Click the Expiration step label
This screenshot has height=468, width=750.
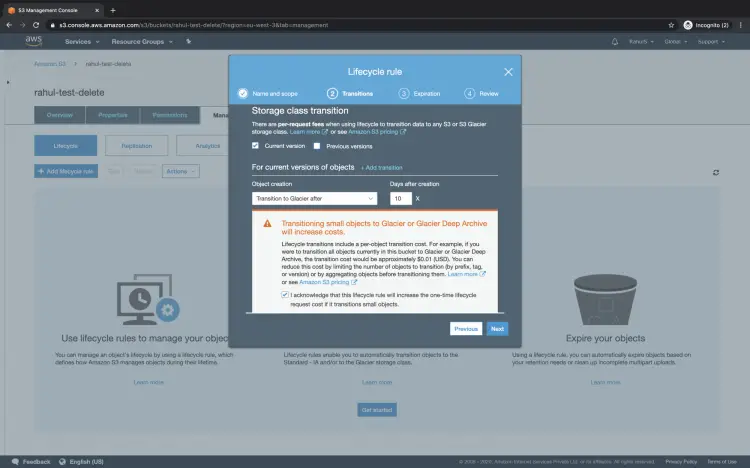[427, 94]
